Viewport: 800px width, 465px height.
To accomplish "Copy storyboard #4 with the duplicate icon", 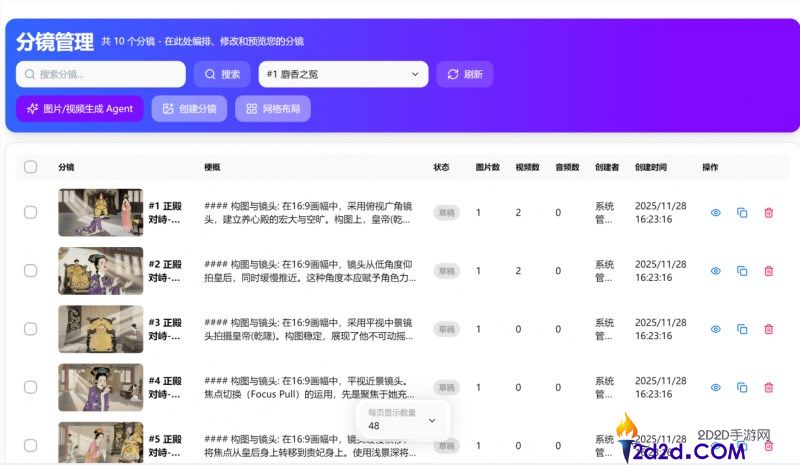I will point(742,387).
